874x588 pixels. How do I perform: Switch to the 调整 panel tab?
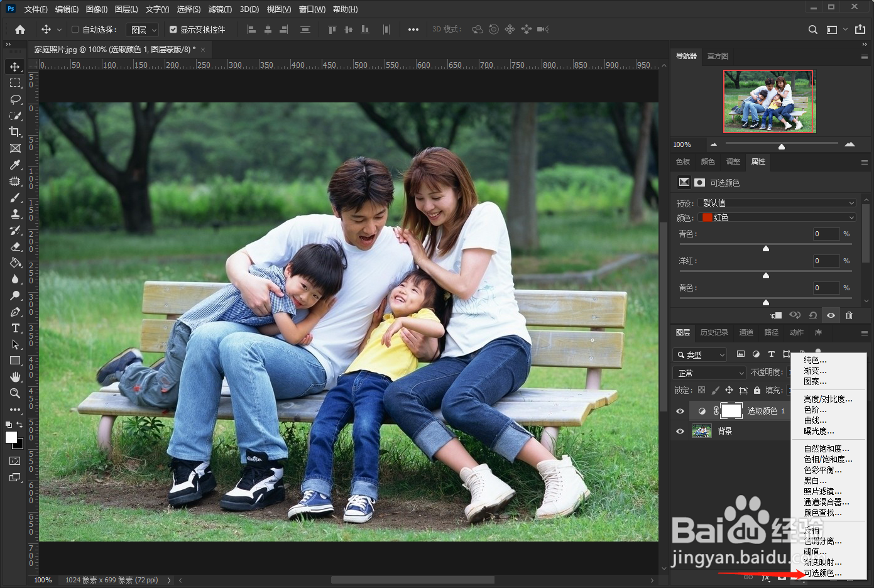coord(733,162)
